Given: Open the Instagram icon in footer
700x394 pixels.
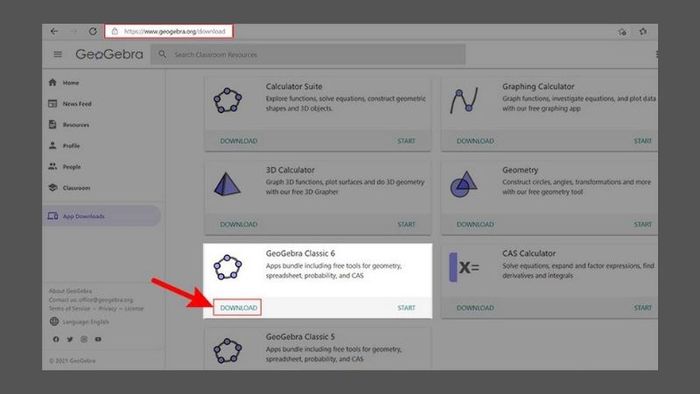Looking at the screenshot, I should tap(84, 339).
